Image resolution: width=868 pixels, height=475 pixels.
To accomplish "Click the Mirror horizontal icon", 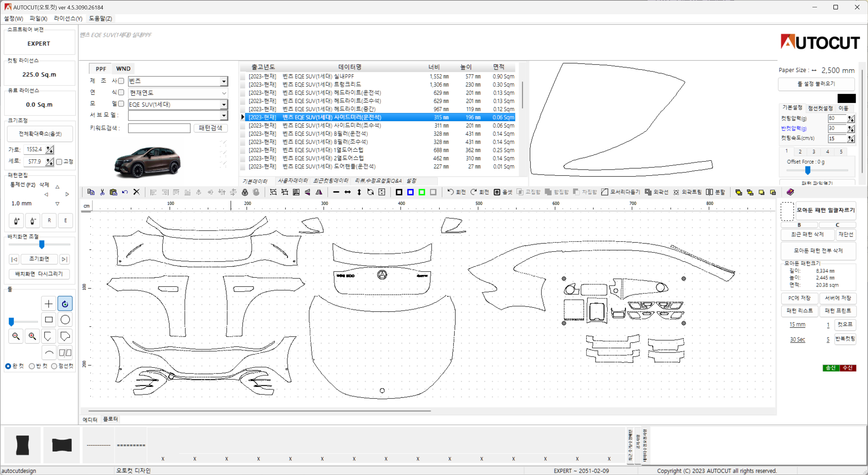I will tap(319, 192).
